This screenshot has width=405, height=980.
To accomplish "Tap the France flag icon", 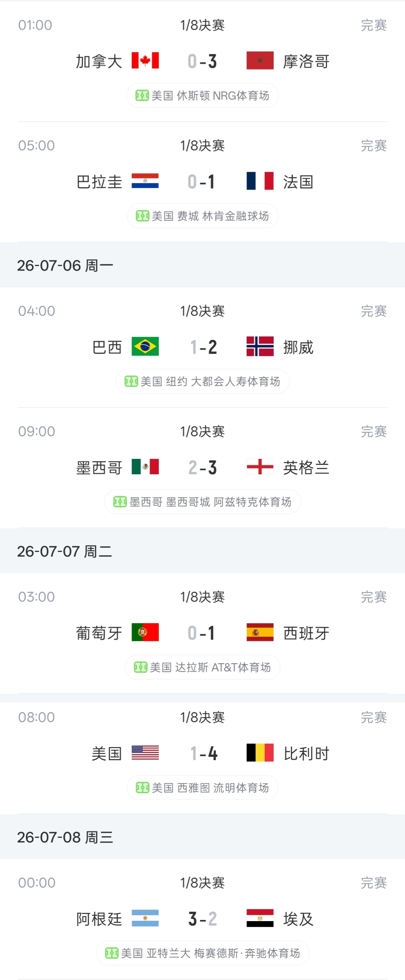I will [x=260, y=181].
